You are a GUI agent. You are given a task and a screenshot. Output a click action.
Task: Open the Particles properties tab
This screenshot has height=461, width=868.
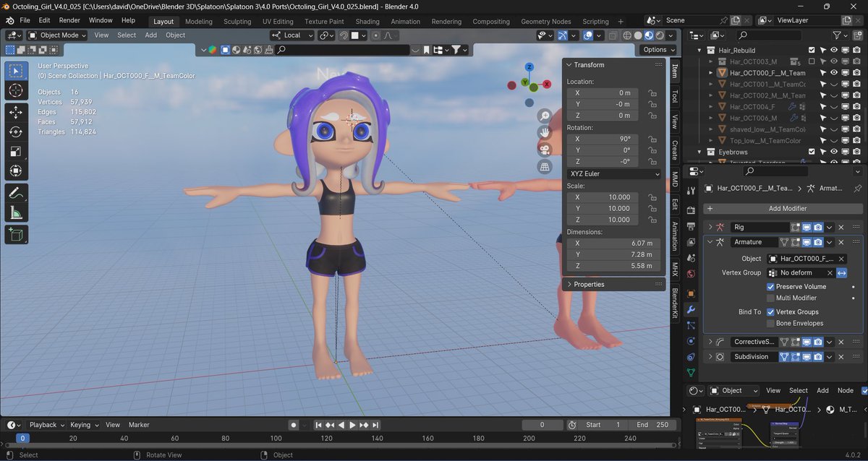tap(691, 326)
